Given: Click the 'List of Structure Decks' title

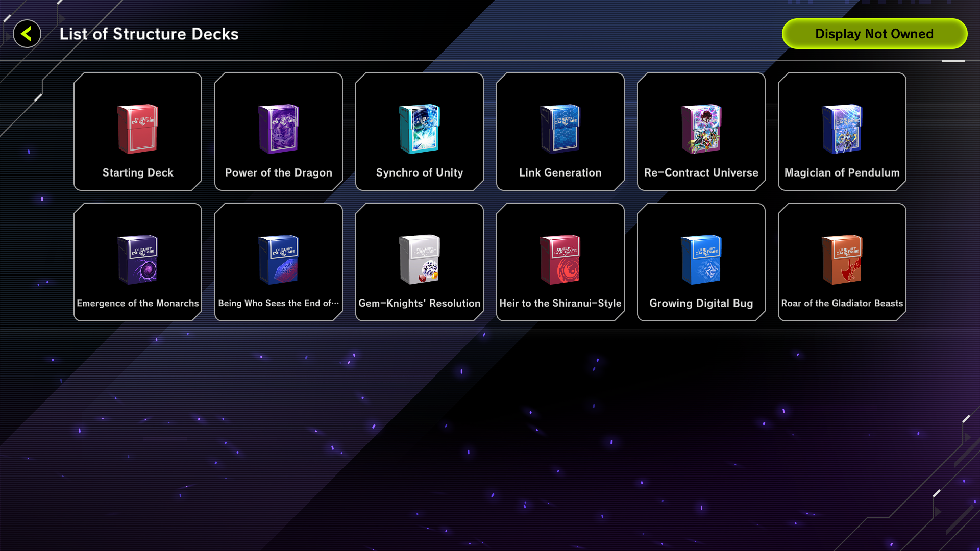Looking at the screenshot, I should click(x=149, y=34).
